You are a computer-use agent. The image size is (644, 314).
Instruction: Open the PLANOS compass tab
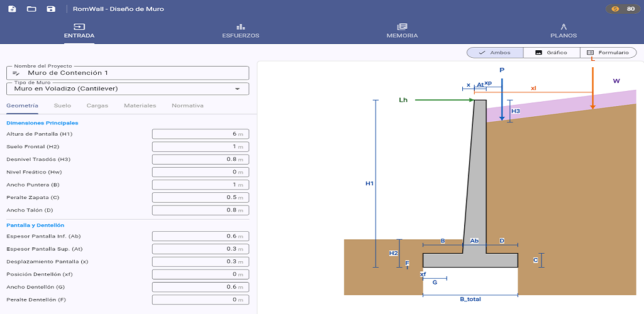tap(563, 31)
